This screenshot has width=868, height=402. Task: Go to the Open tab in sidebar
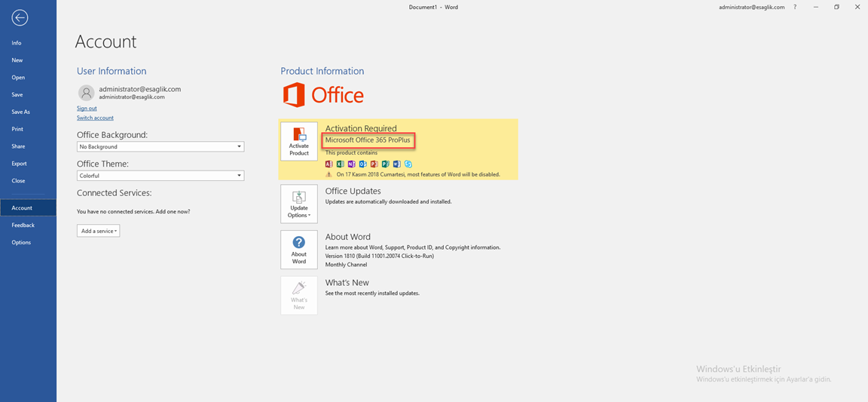tap(28, 78)
